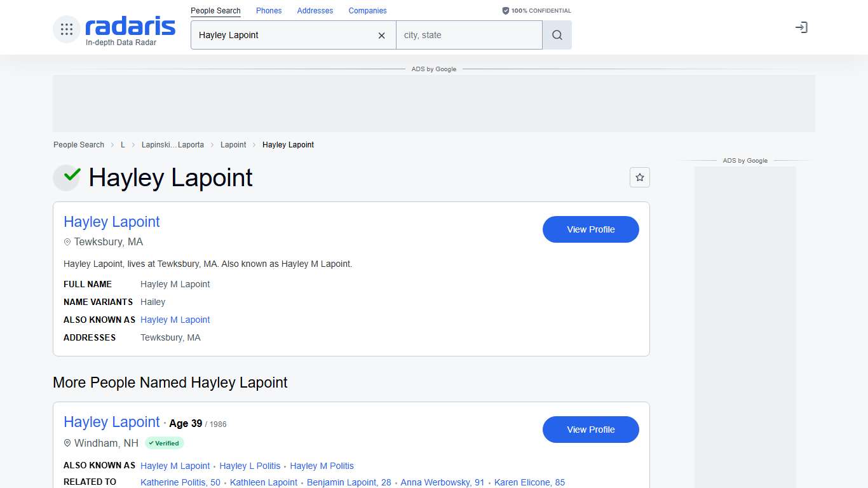Click the top View Profile button
The image size is (868, 488).
pos(590,229)
